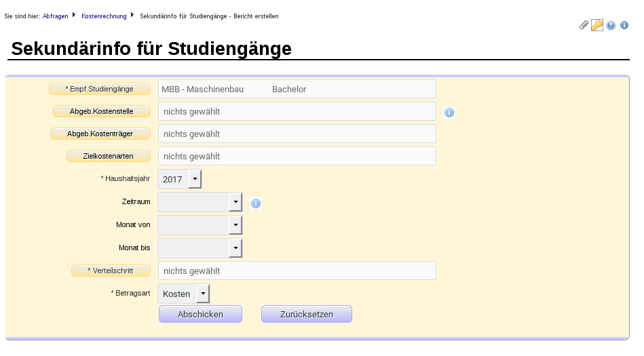The height and width of the screenshot is (356, 644).
Task: Show info icon beside Zeitraum dropdown
Action: pos(256,203)
